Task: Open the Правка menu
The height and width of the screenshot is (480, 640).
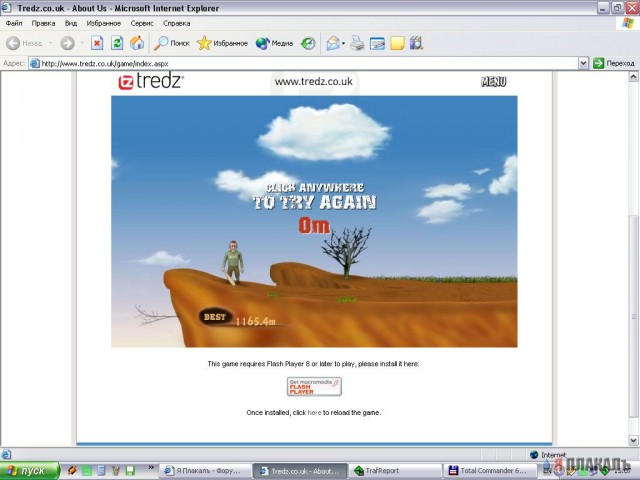Action: [x=43, y=23]
